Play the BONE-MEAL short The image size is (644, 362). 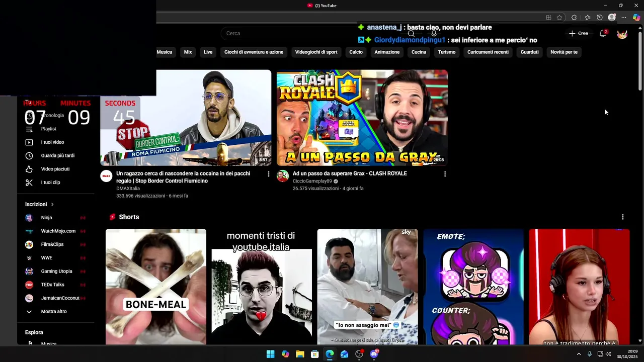pyautogui.click(x=156, y=287)
